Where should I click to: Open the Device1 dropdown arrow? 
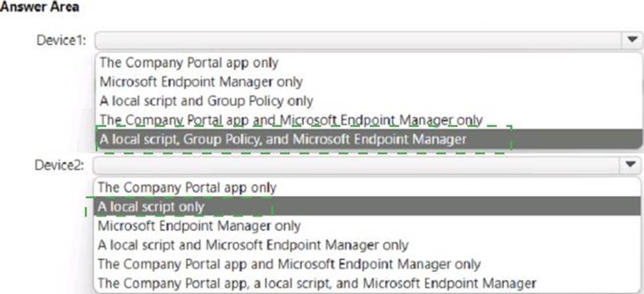click(630, 40)
